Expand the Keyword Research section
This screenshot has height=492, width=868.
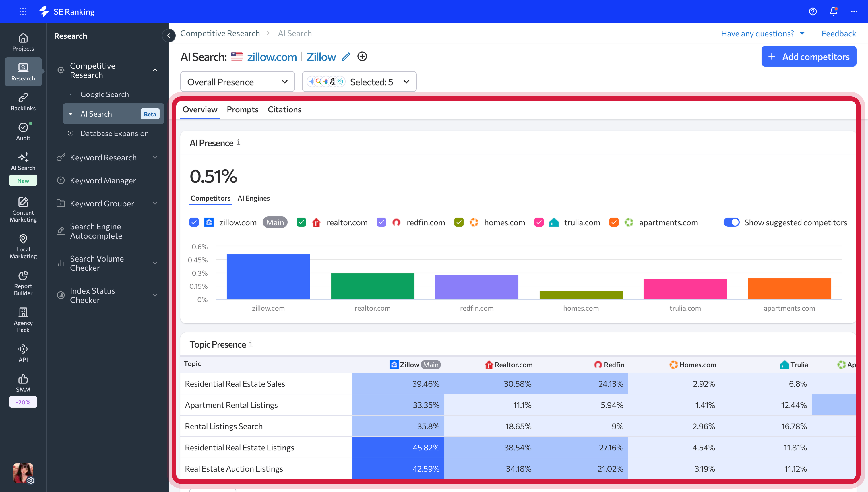(x=155, y=158)
